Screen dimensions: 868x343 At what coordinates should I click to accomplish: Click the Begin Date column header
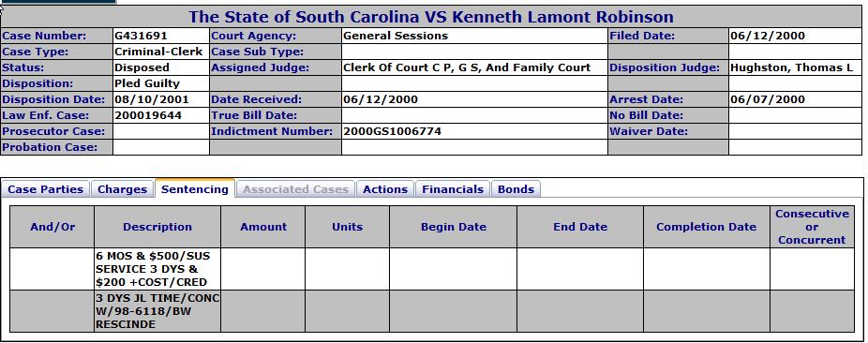tap(453, 227)
